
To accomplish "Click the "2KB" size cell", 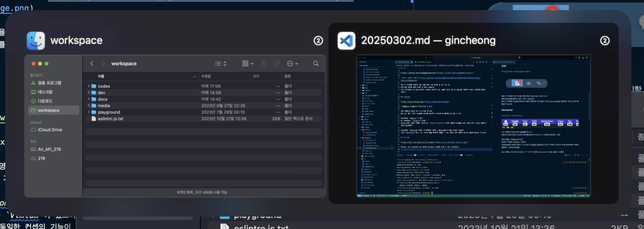I will pos(276,119).
